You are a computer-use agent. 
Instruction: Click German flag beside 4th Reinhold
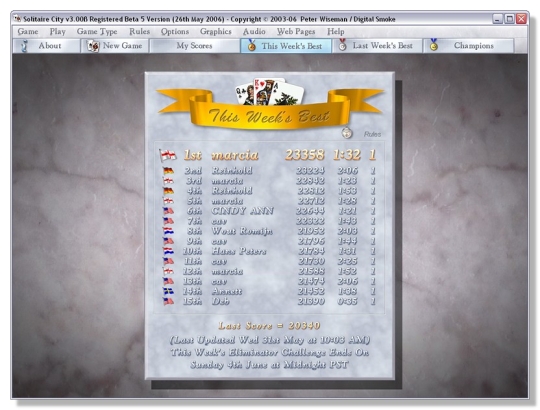click(x=168, y=191)
